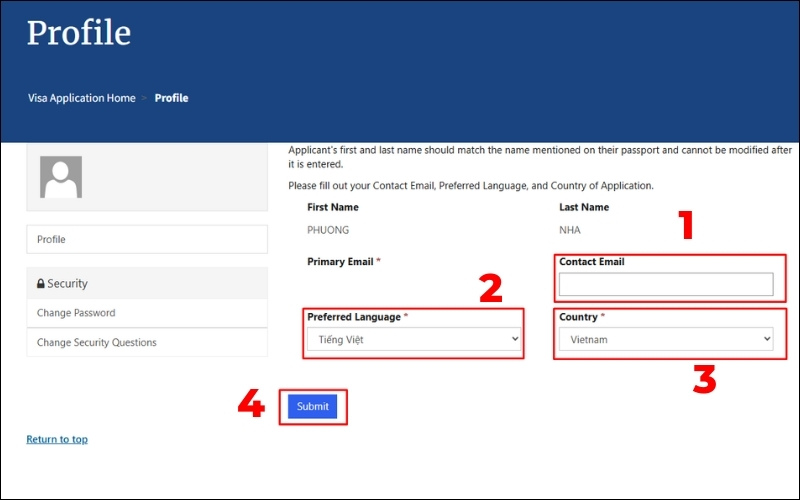Open Change Password in the sidebar

pyautogui.click(x=76, y=313)
